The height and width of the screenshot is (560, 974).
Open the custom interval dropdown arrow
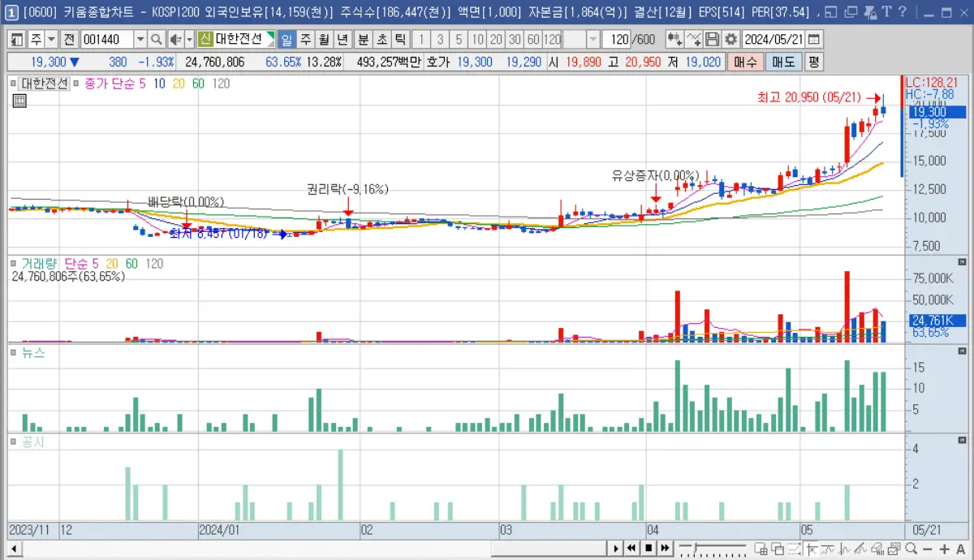593,40
